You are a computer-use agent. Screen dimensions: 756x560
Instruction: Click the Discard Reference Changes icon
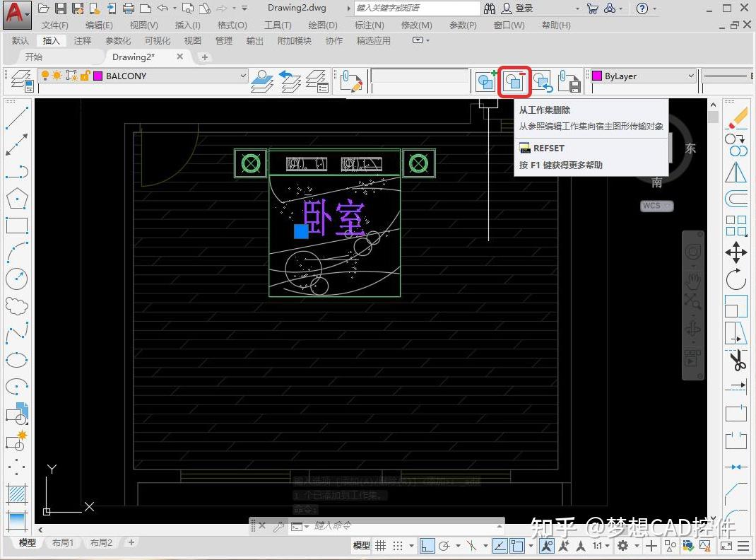pyautogui.click(x=542, y=81)
